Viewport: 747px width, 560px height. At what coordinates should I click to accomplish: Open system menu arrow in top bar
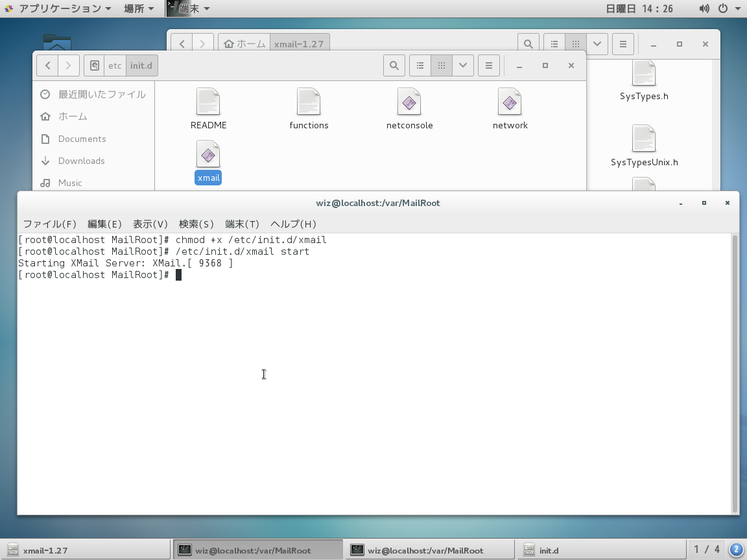coord(738,8)
